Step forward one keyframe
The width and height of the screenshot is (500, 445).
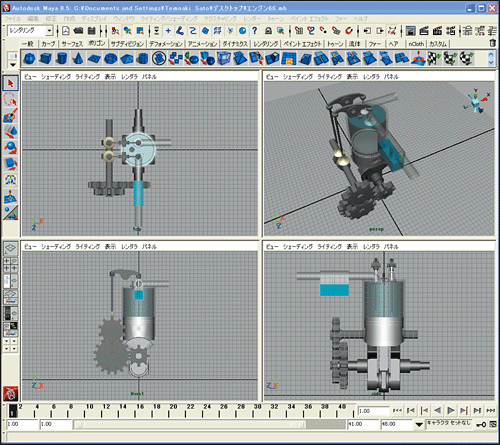pyautogui.click(x=464, y=410)
